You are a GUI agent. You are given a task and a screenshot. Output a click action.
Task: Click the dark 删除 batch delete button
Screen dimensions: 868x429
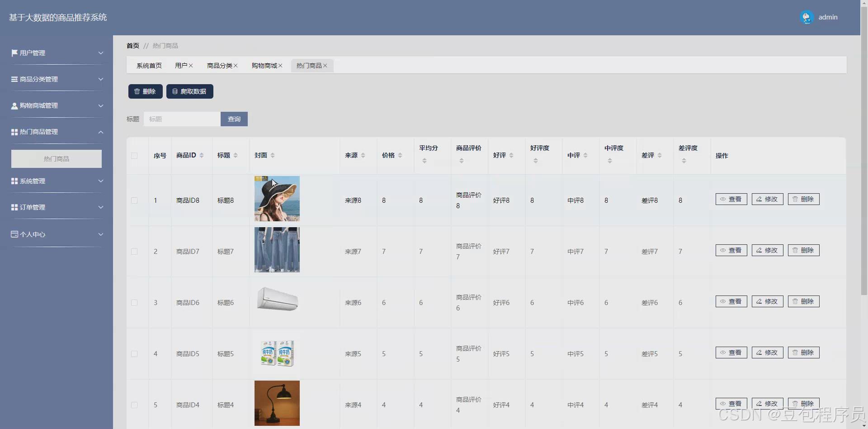coord(145,91)
